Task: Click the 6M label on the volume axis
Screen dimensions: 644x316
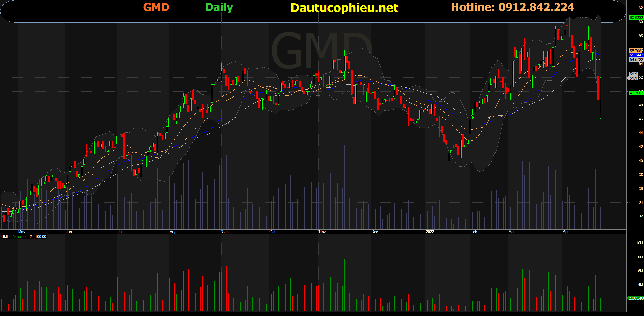Action: tap(640, 271)
